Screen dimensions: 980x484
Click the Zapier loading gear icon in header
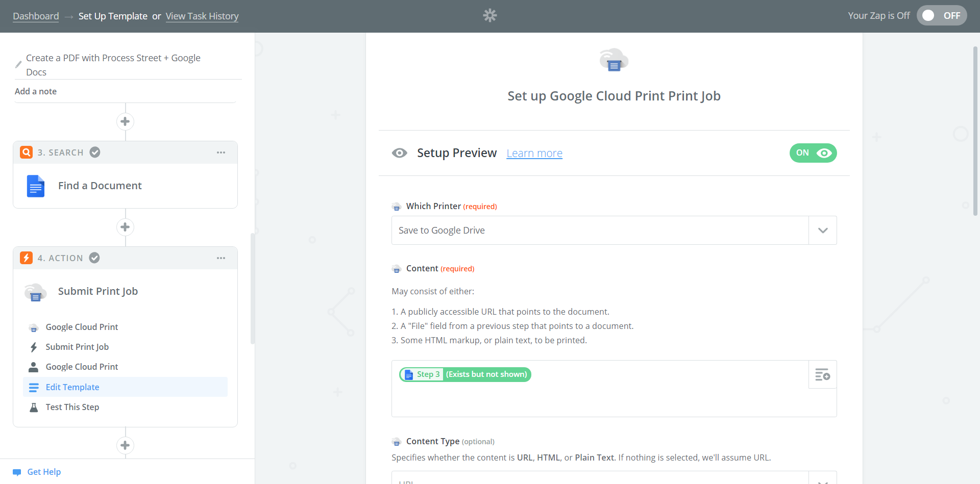click(x=489, y=16)
